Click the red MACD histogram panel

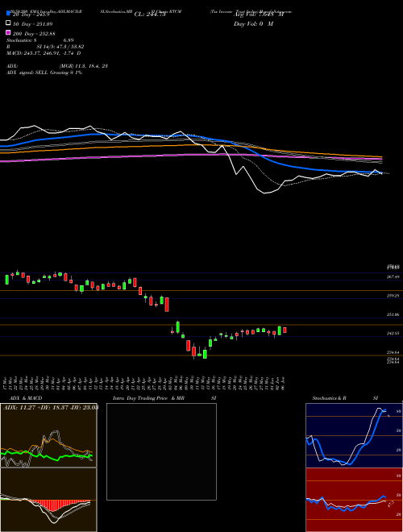48,500
